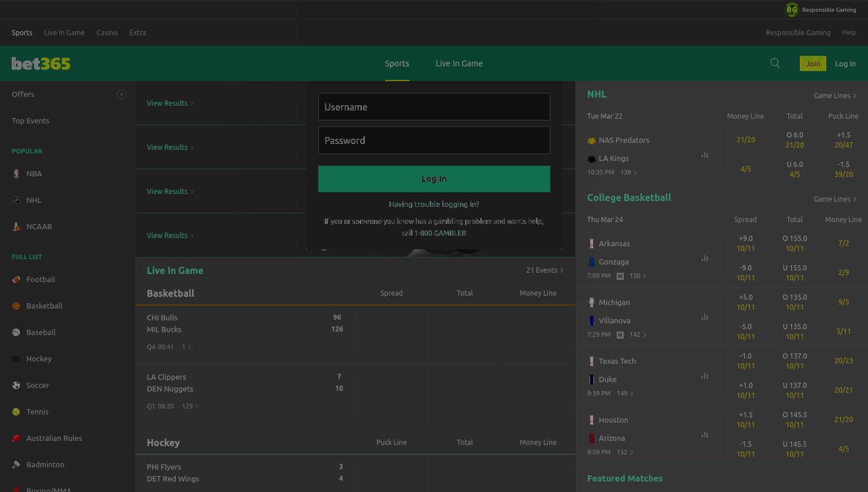
Task: Select Australian Rules in the full list
Action: 54,438
